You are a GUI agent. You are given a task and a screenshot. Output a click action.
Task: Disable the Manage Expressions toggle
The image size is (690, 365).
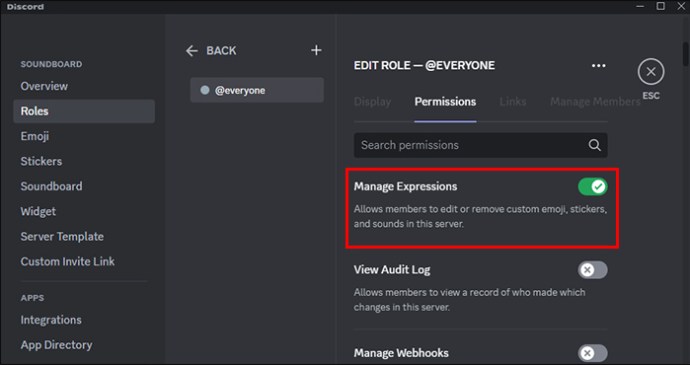click(x=593, y=187)
